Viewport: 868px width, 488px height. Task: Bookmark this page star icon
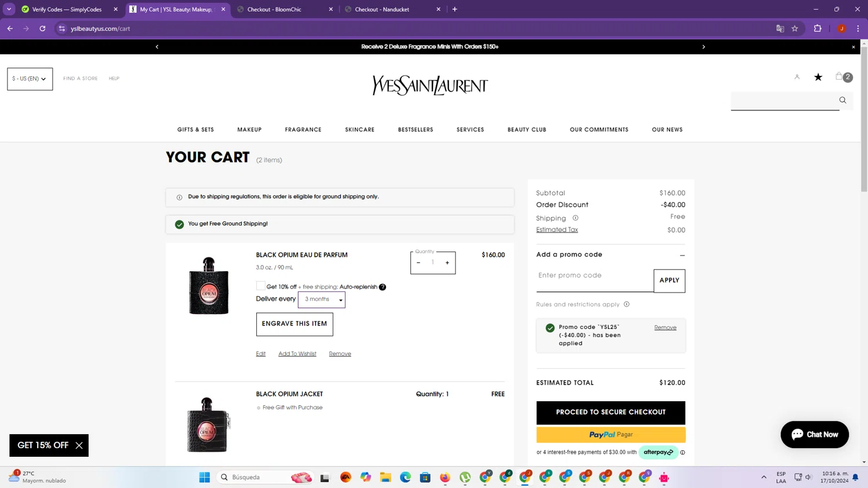coord(795,28)
